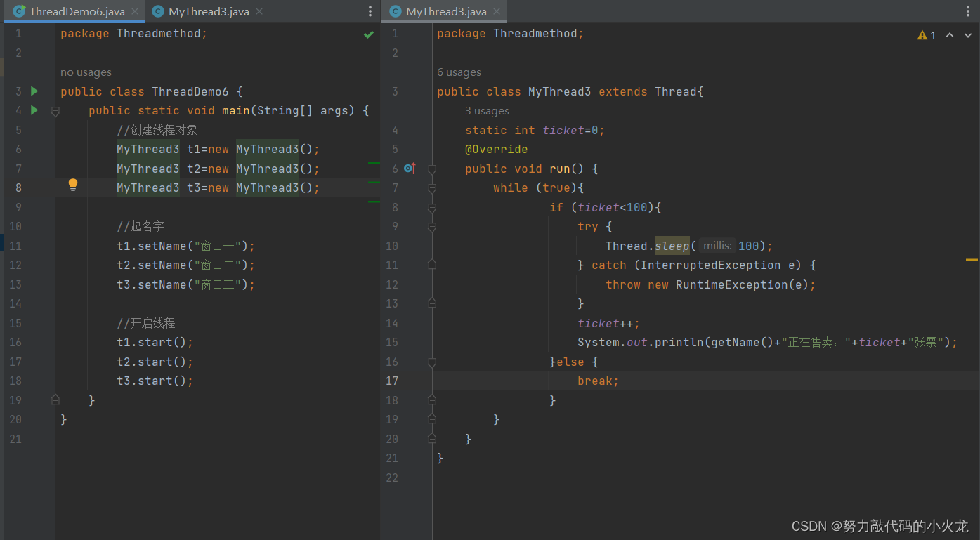This screenshot has width=980, height=540.
Task: Go to the previous highlighted problem arrow
Action: tap(950, 35)
